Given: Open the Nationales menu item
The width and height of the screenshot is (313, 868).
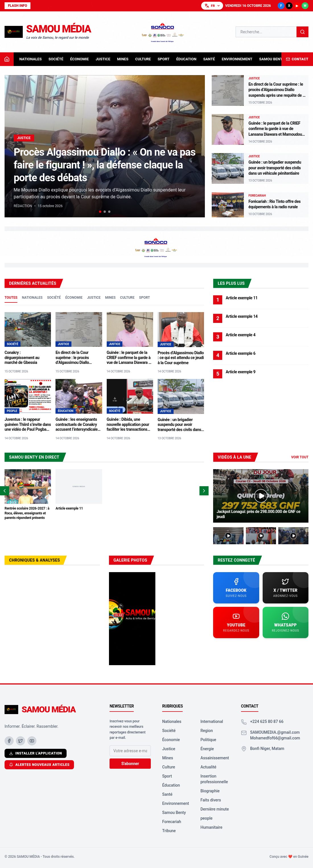Looking at the screenshot, I should [30, 59].
